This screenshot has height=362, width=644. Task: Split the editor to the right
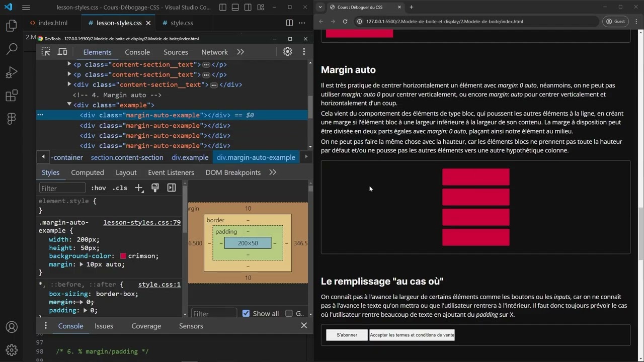tap(289, 23)
